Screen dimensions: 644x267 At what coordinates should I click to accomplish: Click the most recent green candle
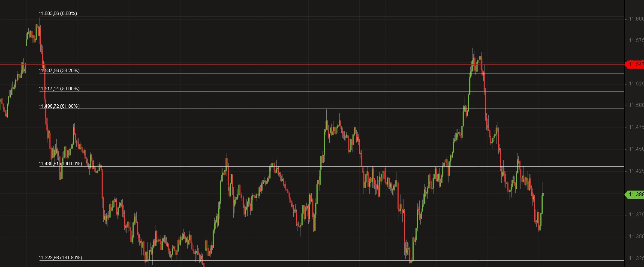(x=542, y=203)
